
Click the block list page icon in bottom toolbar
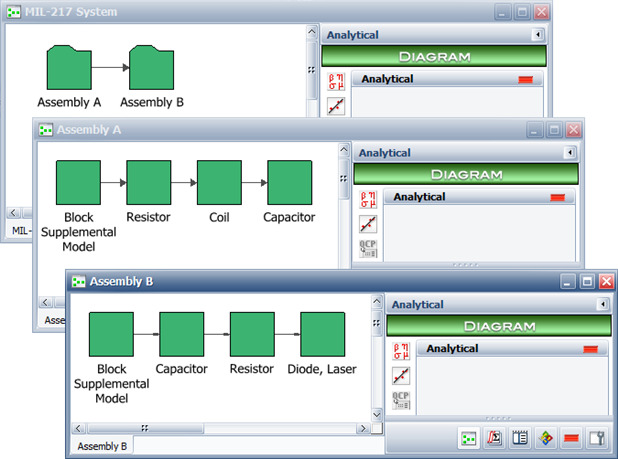click(x=519, y=438)
